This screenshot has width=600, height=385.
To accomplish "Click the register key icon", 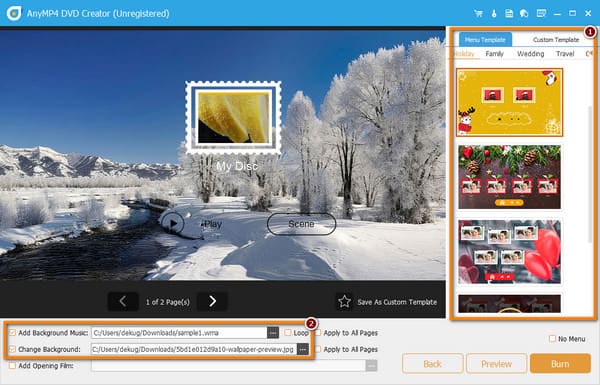I will point(494,13).
